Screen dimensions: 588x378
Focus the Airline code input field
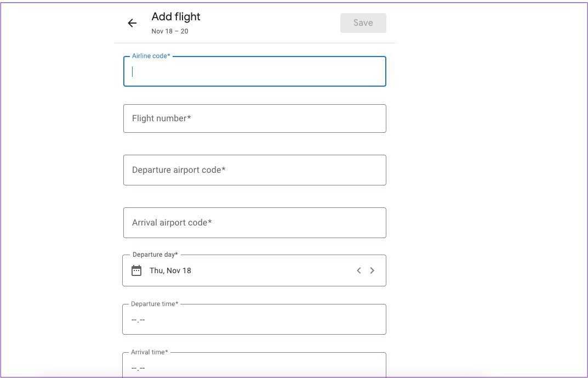tap(254, 72)
